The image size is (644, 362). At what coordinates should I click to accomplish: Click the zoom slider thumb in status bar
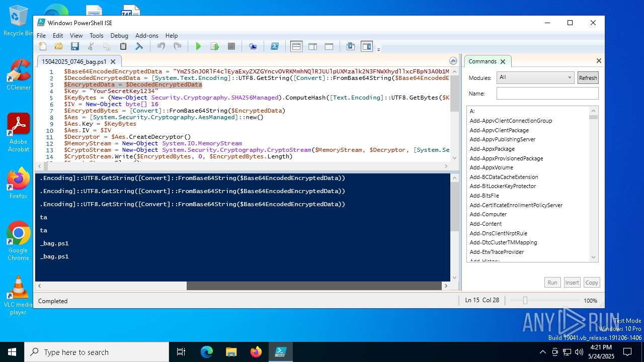click(525, 300)
